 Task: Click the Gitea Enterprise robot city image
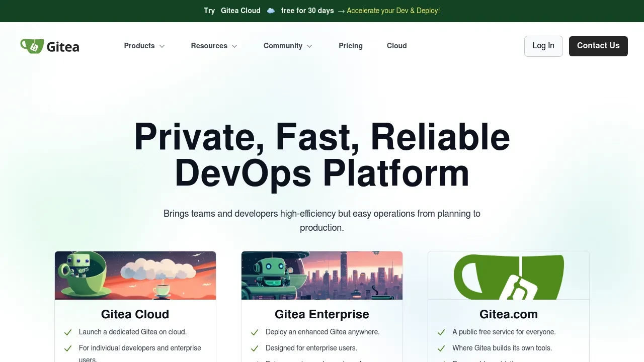(322, 276)
